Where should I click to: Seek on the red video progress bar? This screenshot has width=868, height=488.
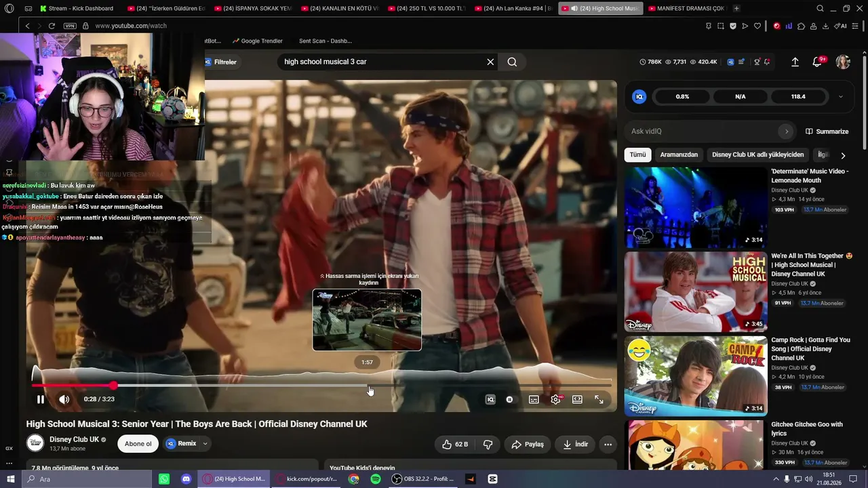321,386
